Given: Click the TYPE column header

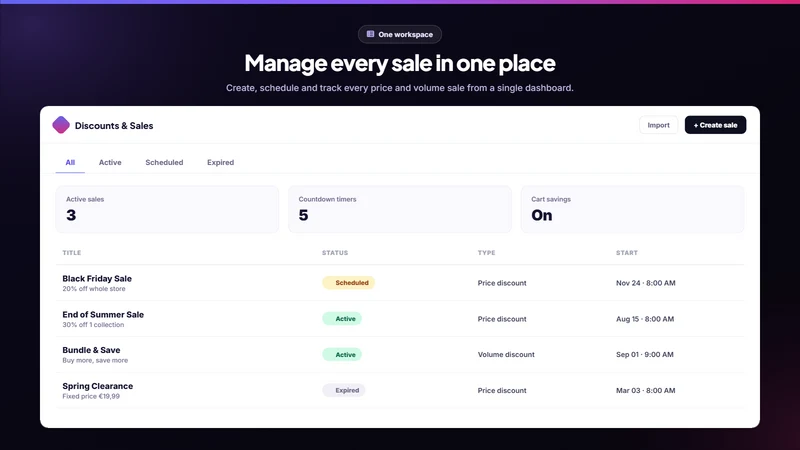Looking at the screenshot, I should tap(486, 253).
